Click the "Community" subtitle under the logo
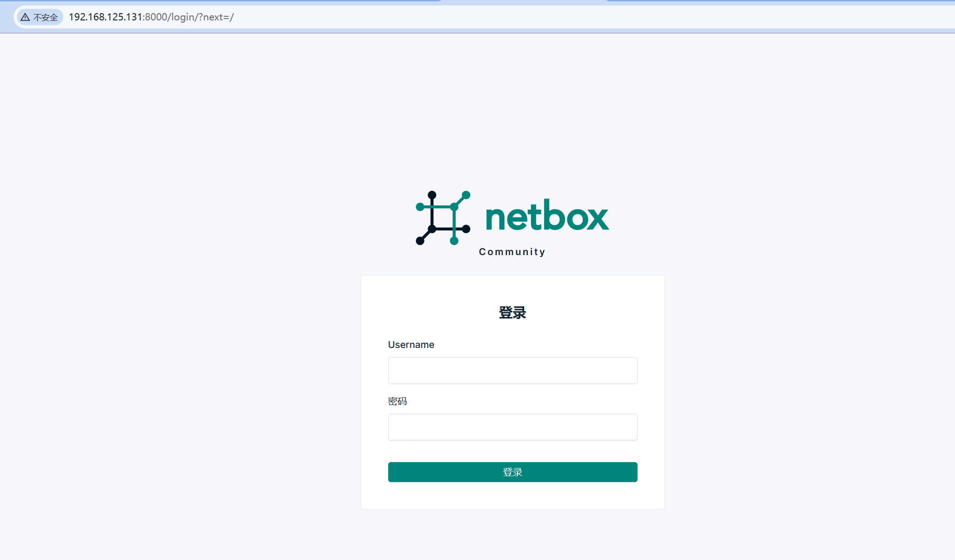Screen dimensions: 955x560 512,252
